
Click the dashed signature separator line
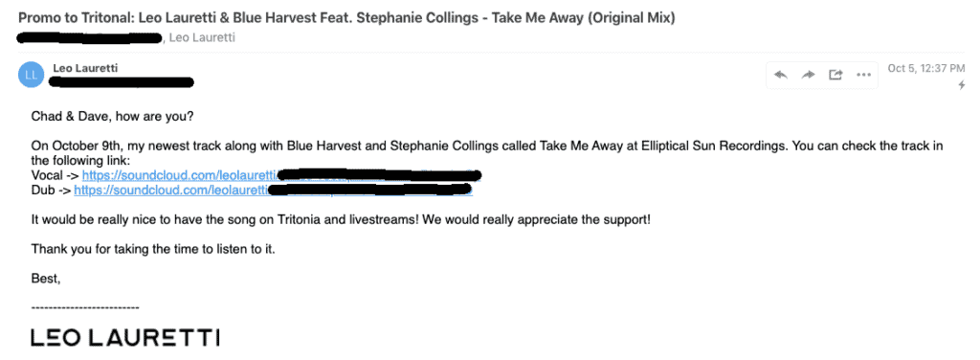[85, 307]
